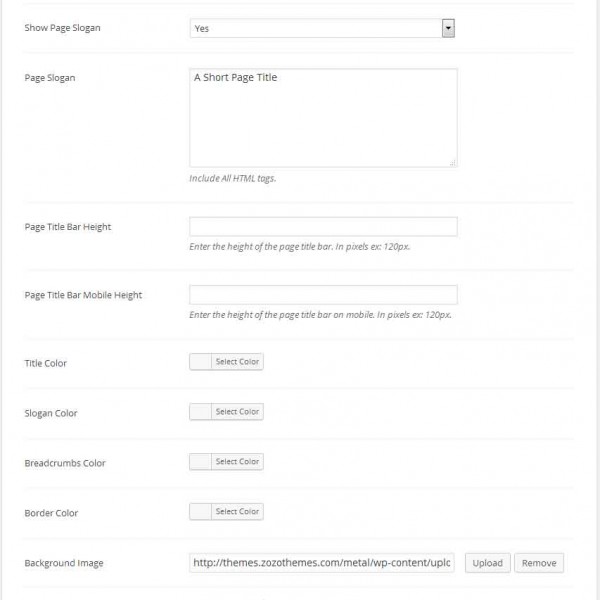Click the Show Page Slogan label
The width and height of the screenshot is (600, 600).
click(x=62, y=28)
